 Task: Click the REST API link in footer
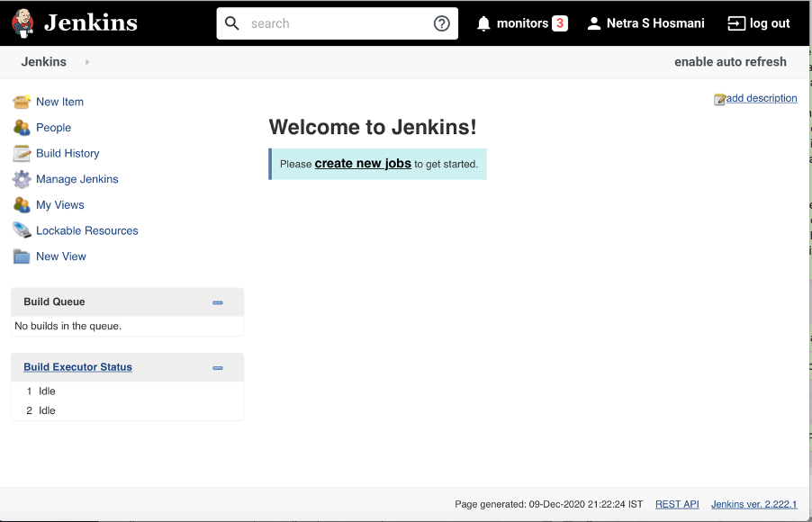tap(677, 504)
